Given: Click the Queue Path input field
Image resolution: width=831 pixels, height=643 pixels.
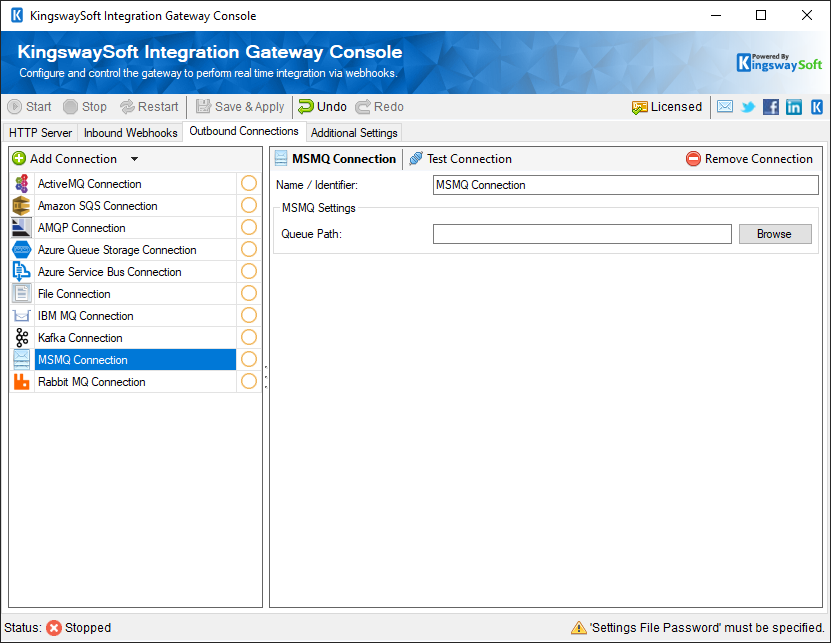Looking at the screenshot, I should 582,234.
